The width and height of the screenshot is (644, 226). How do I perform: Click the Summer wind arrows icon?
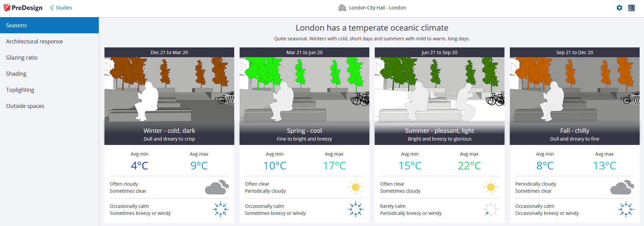pos(491,209)
